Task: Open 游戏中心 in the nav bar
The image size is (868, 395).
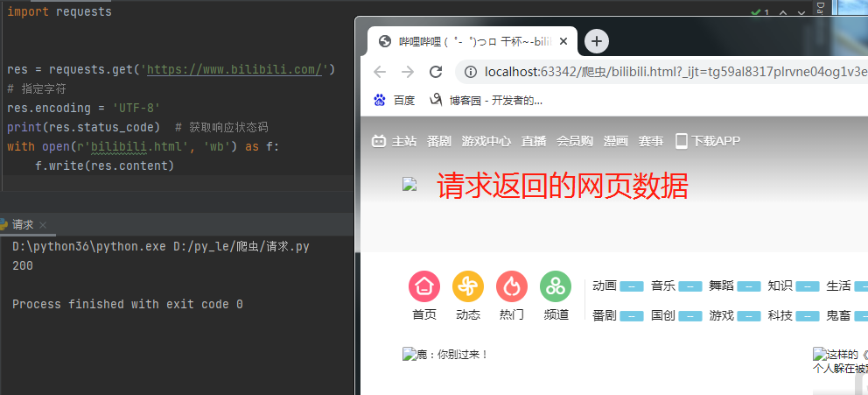Action: 486,141
